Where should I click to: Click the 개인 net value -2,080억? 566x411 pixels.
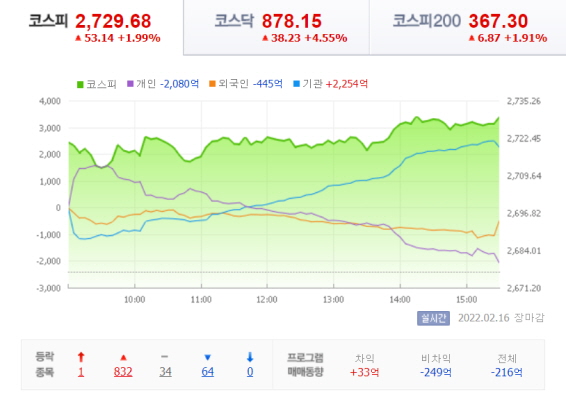179,84
